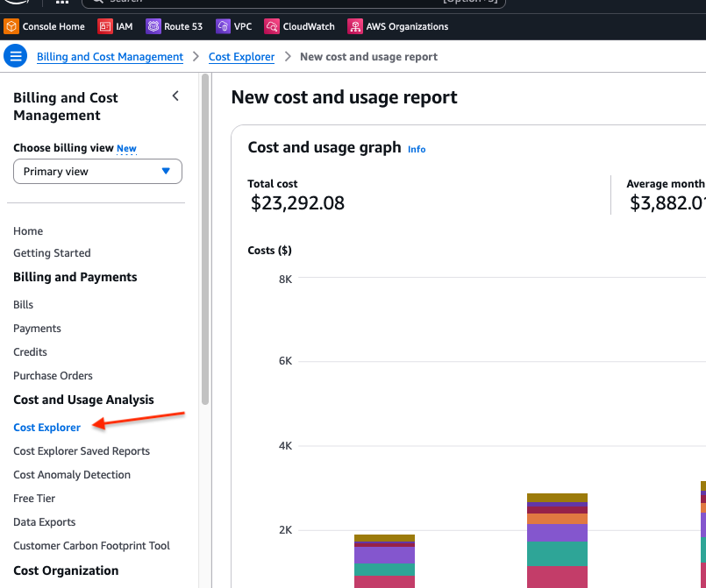Click the Console Home label text
Image resolution: width=706 pixels, height=588 pixels.
53,26
